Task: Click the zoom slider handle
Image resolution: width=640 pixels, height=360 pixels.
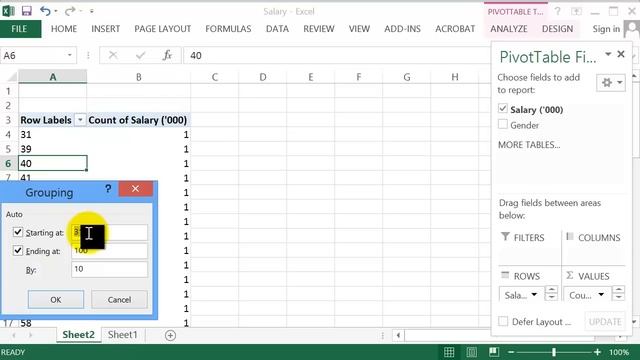Action: point(553,352)
